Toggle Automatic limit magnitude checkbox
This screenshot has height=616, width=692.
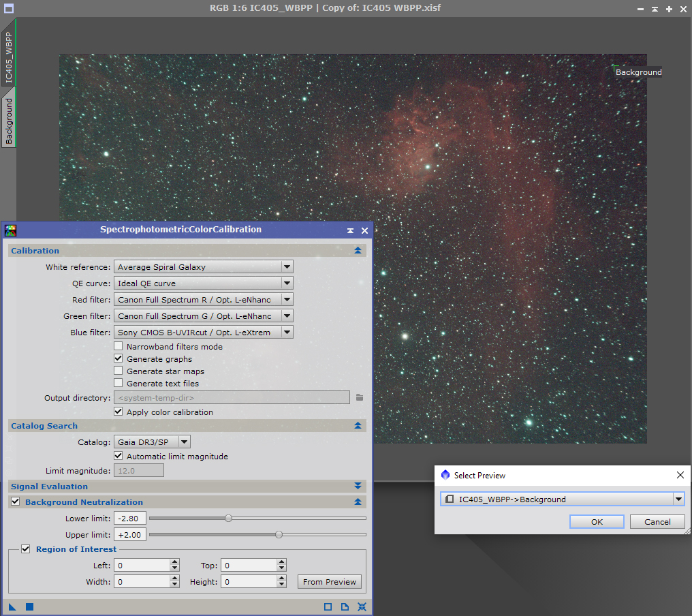pos(119,457)
